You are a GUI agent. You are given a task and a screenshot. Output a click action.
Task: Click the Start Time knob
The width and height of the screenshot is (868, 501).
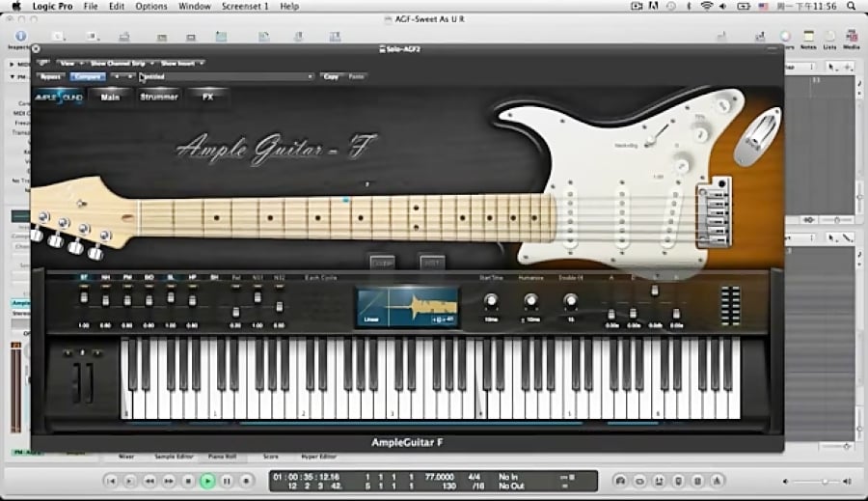[x=491, y=300]
